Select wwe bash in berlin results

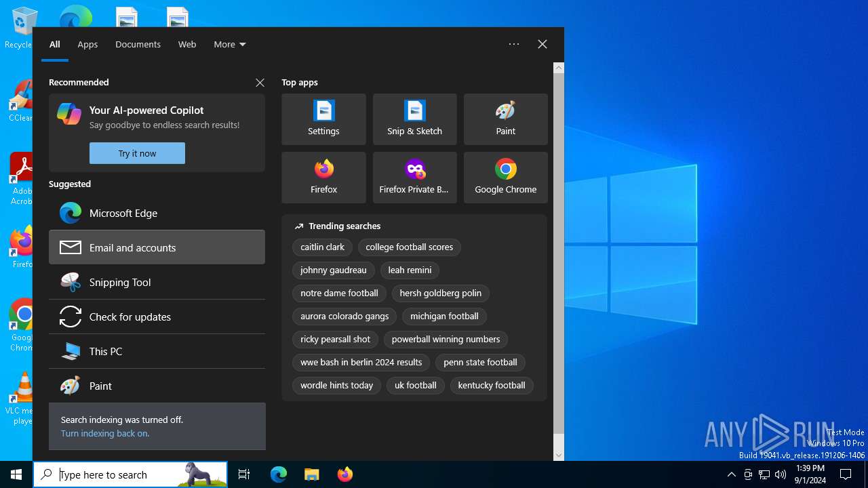pos(361,363)
